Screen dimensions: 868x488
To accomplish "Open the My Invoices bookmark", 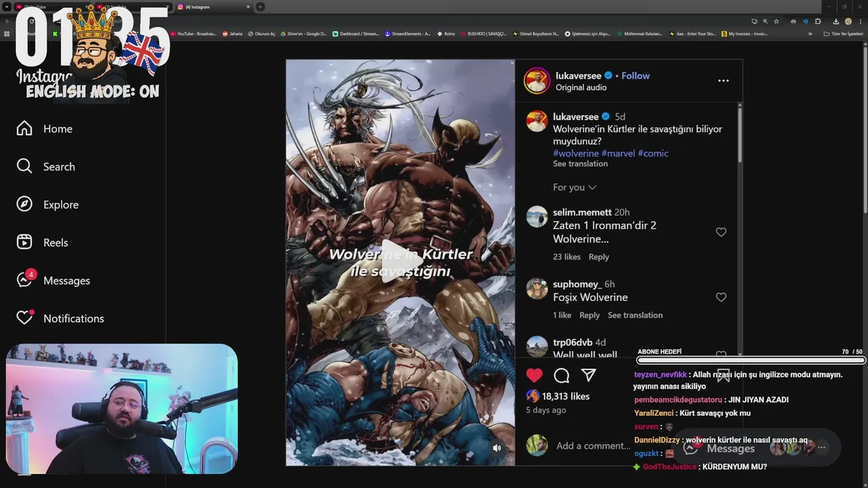I will tap(745, 34).
